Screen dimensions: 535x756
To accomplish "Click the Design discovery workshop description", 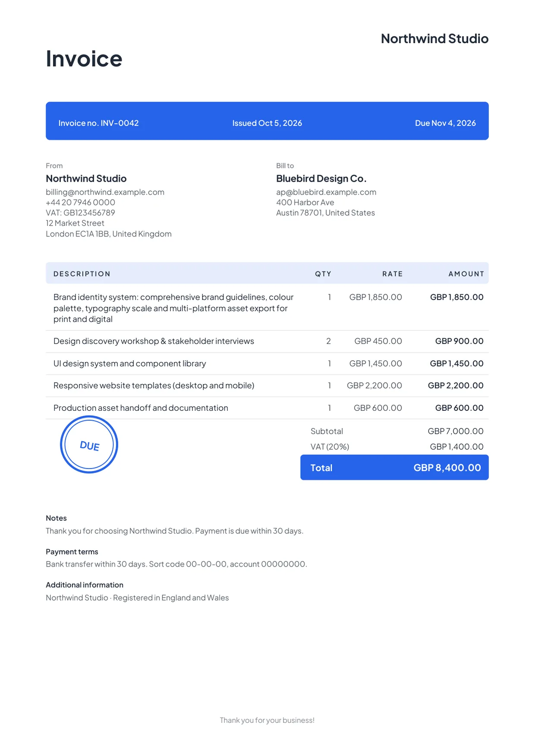I will point(154,341).
